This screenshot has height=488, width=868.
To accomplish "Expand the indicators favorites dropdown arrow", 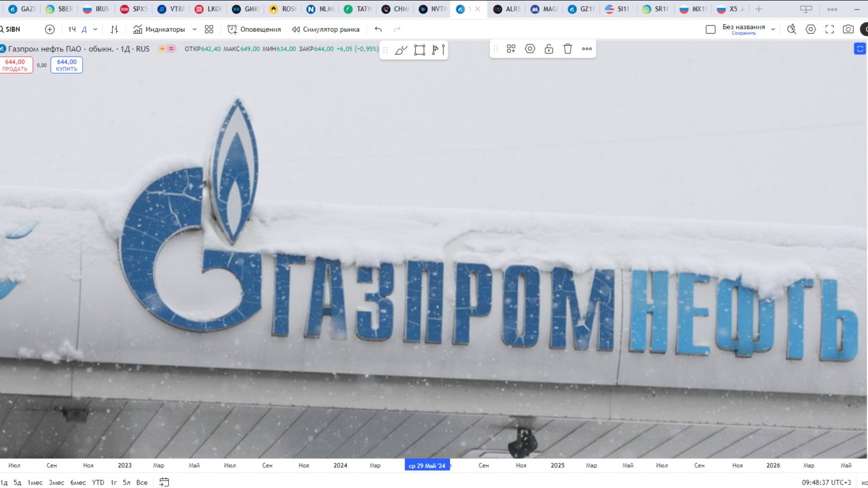I will pos(194,29).
